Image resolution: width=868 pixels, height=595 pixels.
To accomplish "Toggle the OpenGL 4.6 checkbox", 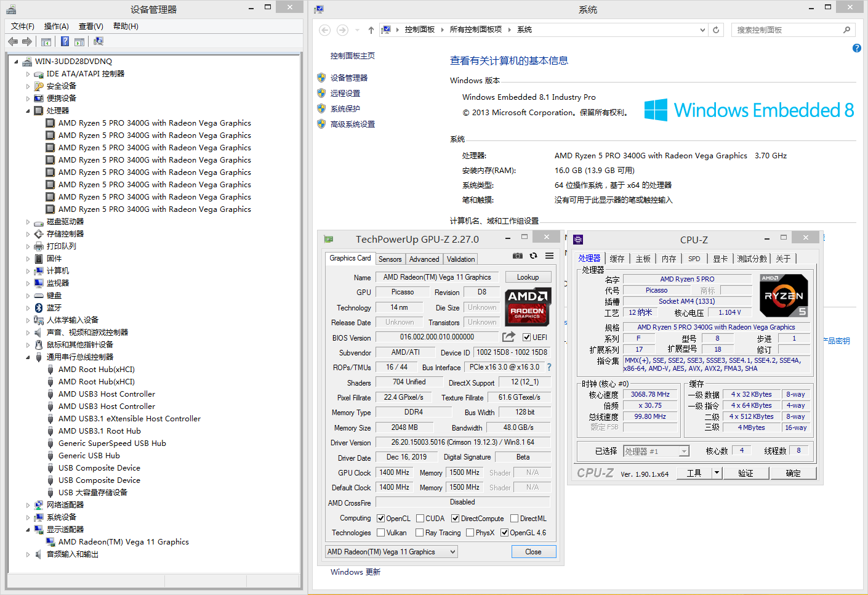I will [x=504, y=532].
